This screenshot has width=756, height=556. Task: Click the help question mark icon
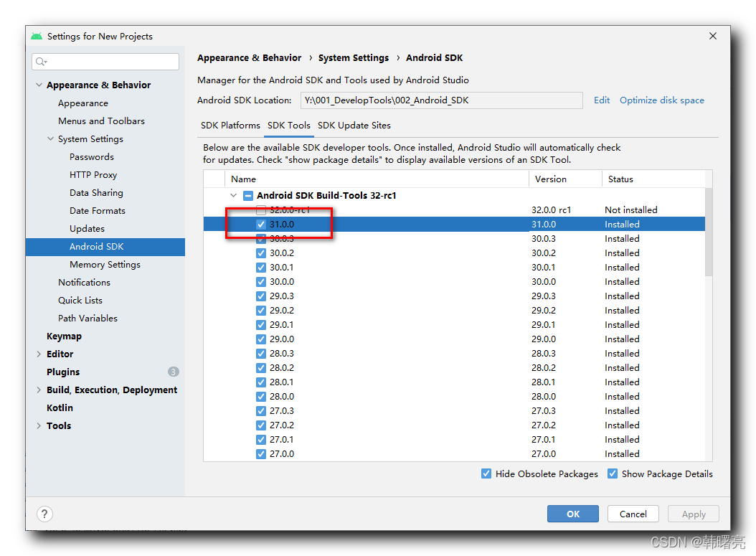[x=44, y=514]
